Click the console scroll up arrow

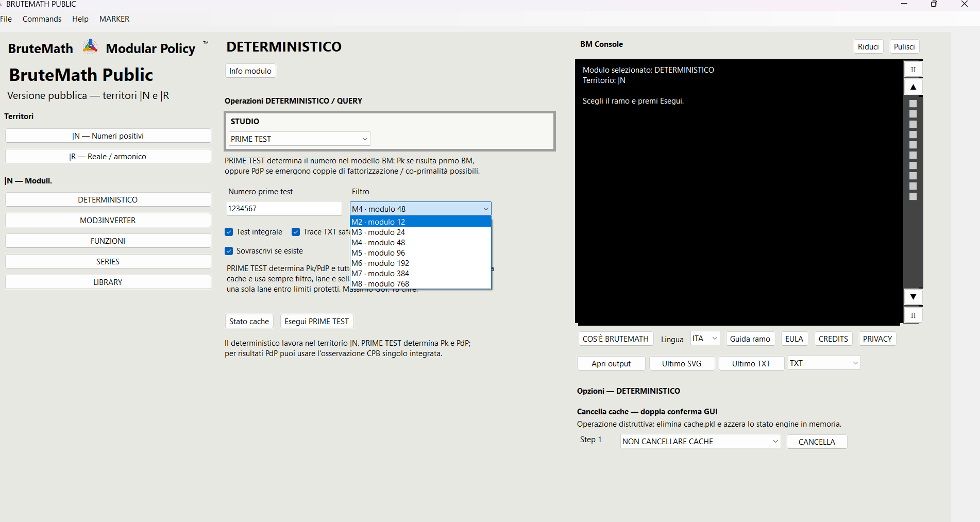(x=913, y=87)
